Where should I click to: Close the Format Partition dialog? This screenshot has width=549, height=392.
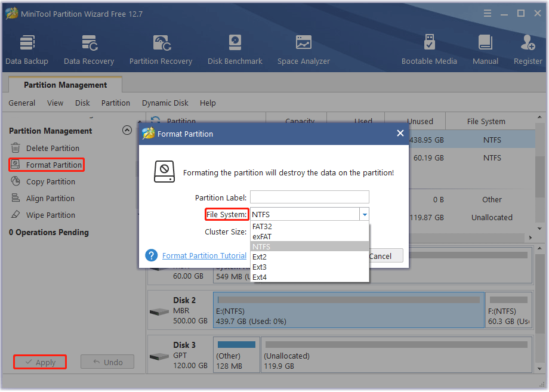click(400, 133)
